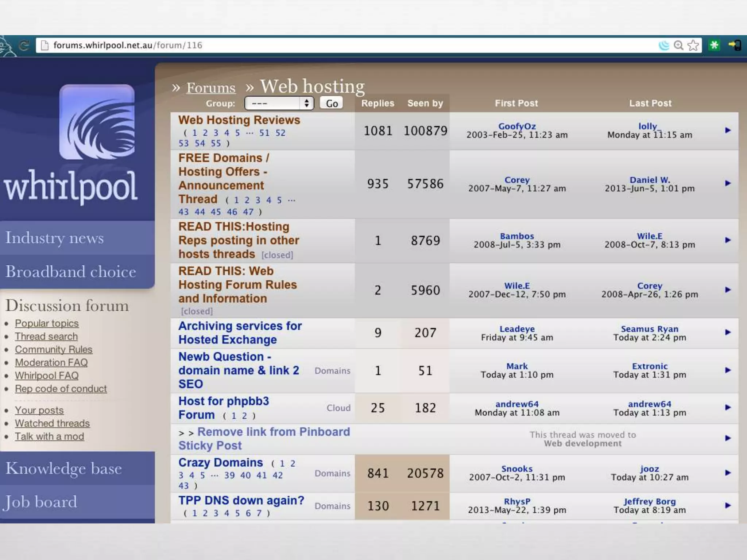Screen dimensions: 747x560
Task: Open the Group dropdown selector
Action: [x=279, y=103]
